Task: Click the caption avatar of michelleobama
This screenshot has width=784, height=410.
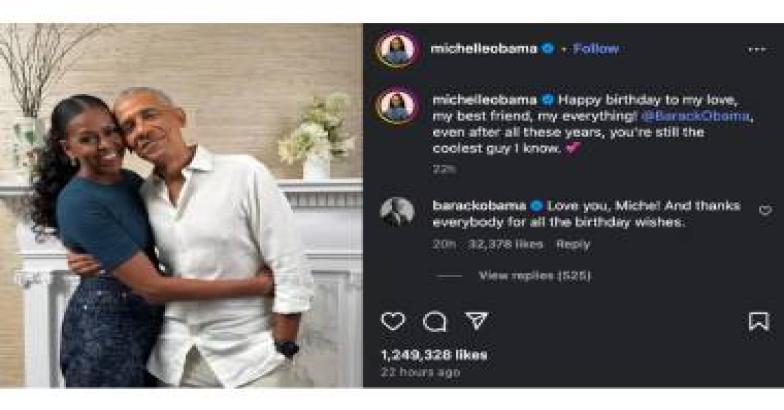Action: 397,106
